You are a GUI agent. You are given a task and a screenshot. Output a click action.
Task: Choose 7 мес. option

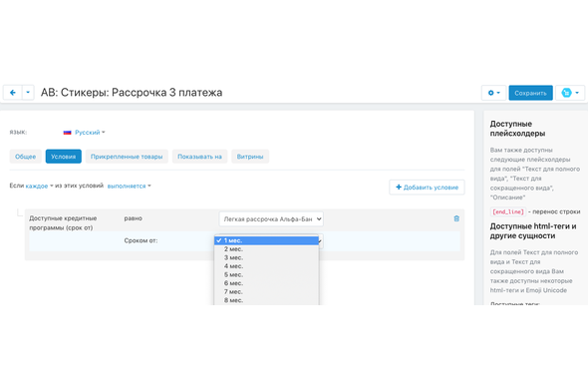point(266,292)
